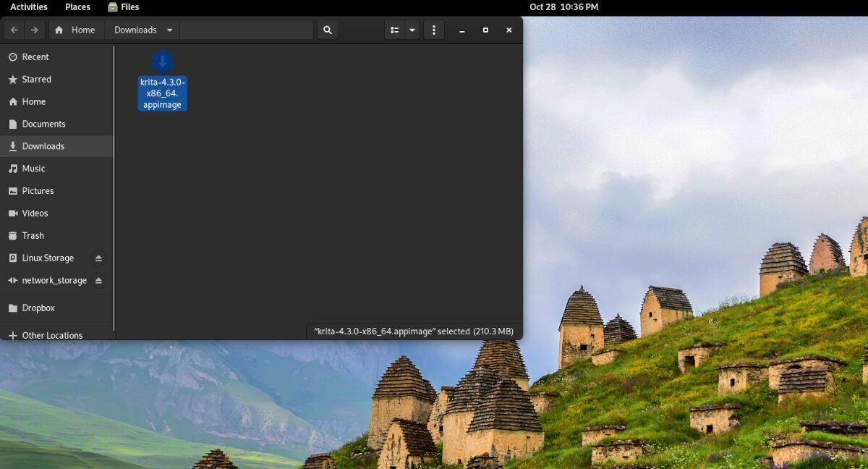The image size is (868, 469).
Task: Open the Videos folder in sidebar
Action: tap(35, 213)
